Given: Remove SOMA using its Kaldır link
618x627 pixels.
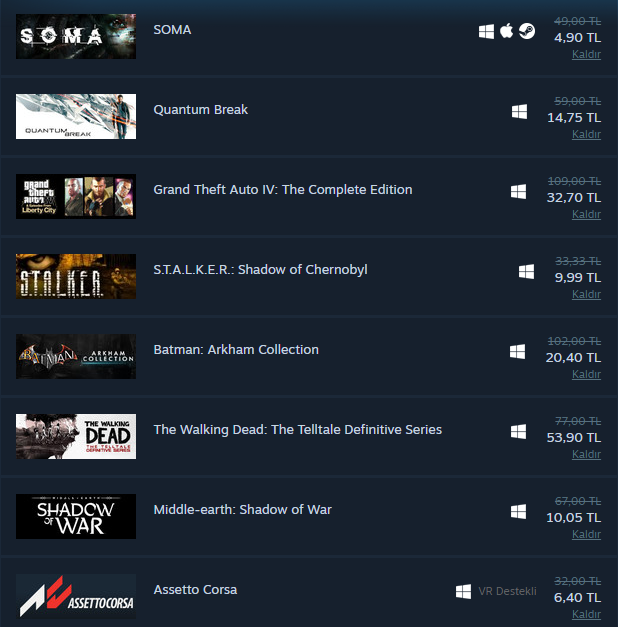Looking at the screenshot, I should 586,54.
